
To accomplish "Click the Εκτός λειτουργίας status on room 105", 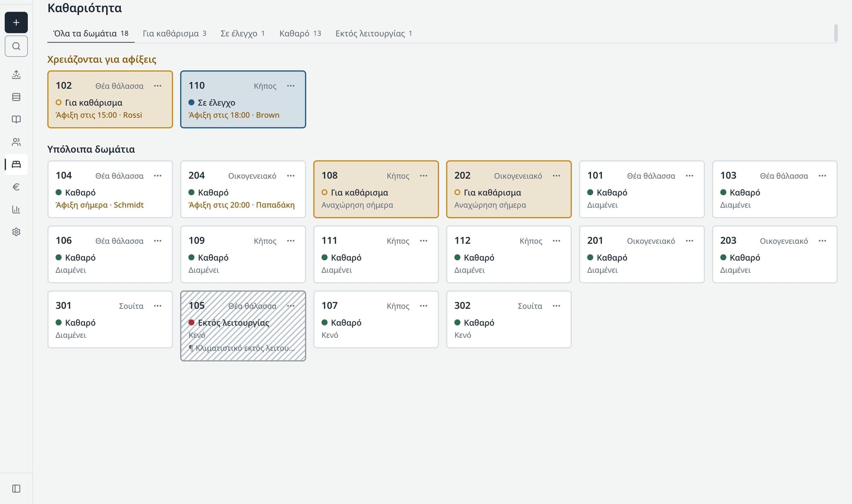I will click(x=229, y=323).
